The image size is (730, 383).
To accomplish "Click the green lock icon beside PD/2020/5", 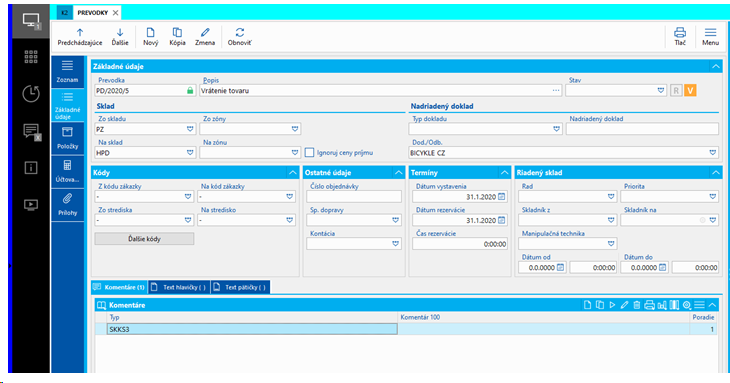I will (190, 91).
